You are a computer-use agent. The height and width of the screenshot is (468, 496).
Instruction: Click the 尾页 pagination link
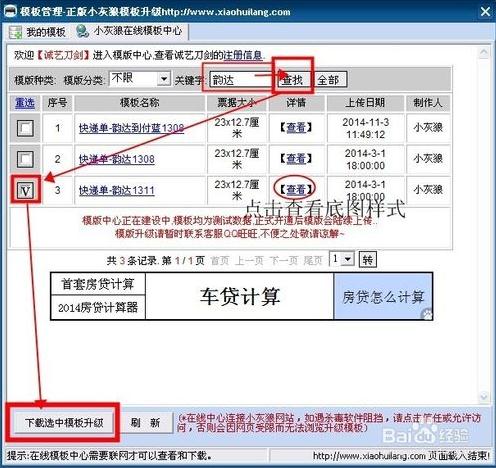point(313,261)
